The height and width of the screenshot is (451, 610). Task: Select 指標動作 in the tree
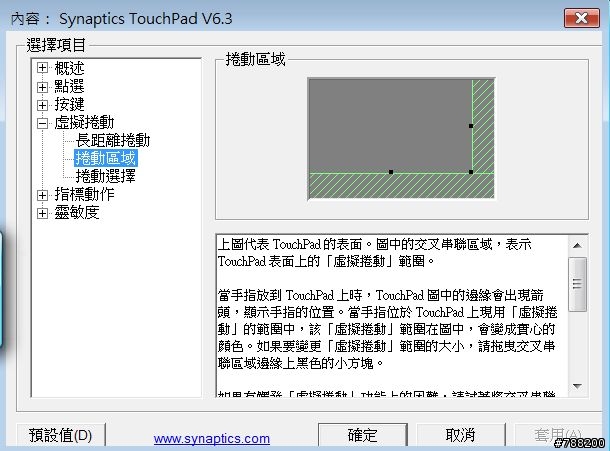click(84, 194)
